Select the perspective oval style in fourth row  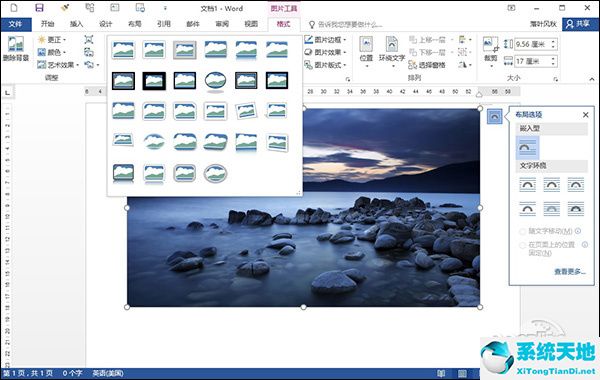(154, 142)
